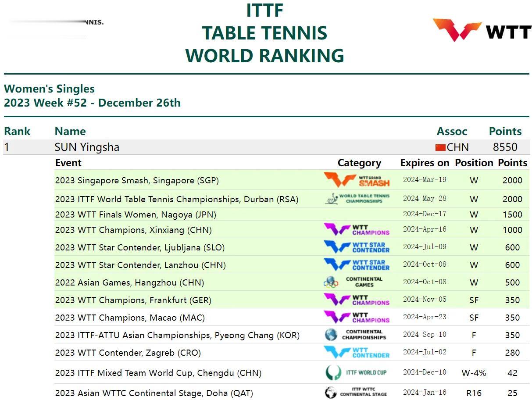This screenshot has width=532, height=400.
Task: Click expiry date 2024-Nov-05
Action: pos(425,300)
